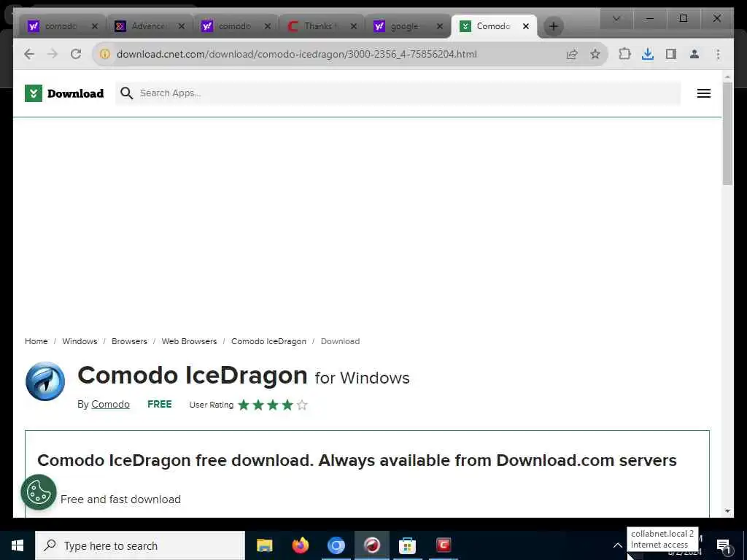The image size is (747, 560).
Task: Show hidden system tray icons
Action: click(617, 545)
